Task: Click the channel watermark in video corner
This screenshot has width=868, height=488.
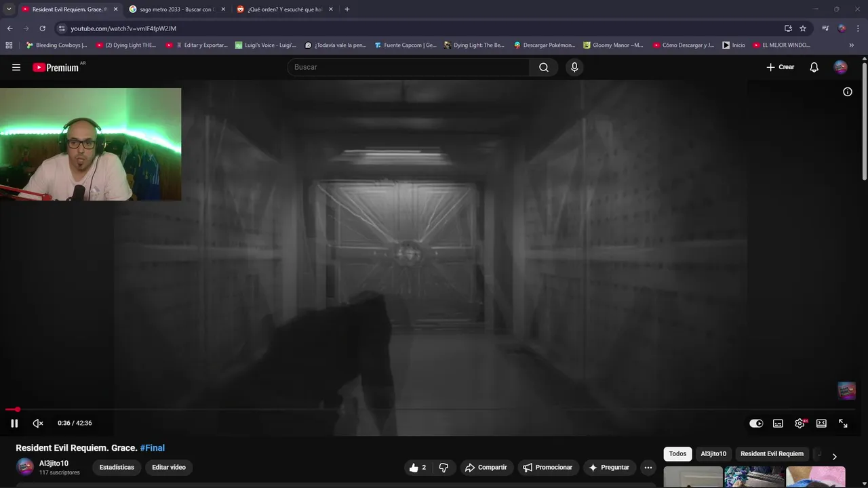Action: click(x=846, y=391)
